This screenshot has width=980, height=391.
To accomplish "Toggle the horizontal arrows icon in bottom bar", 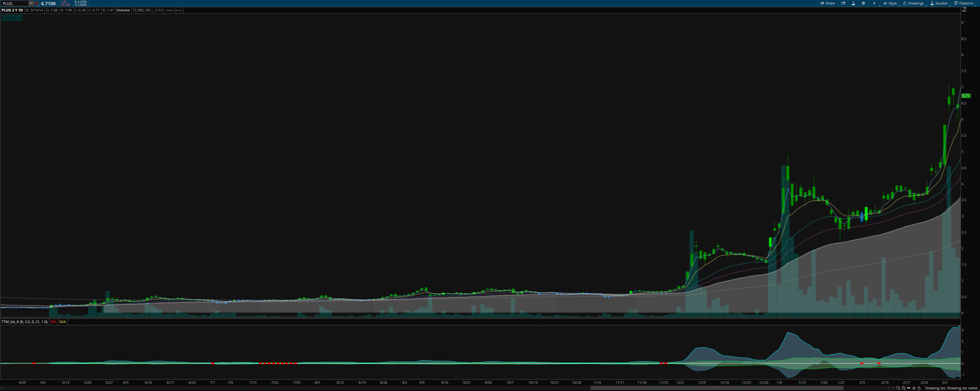I will coord(909,388).
